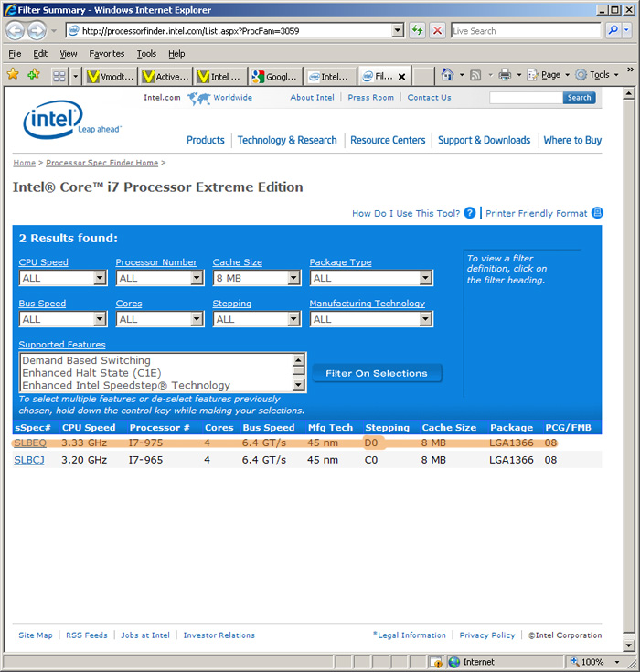Click the Processor Spec Finder Home breadcrumb
640x672 pixels.
click(102, 163)
